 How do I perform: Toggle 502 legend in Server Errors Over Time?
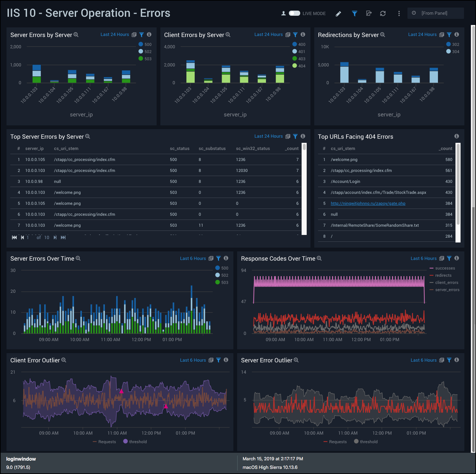[x=222, y=275]
